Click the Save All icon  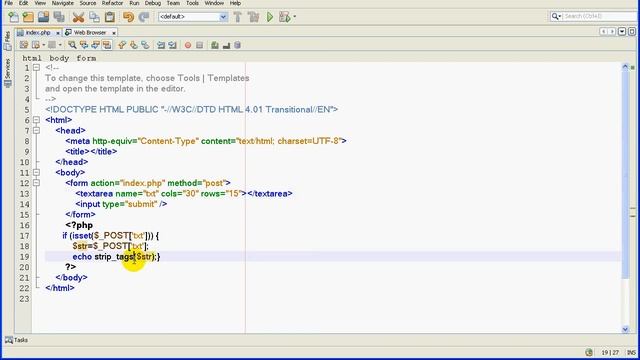tap(59, 17)
